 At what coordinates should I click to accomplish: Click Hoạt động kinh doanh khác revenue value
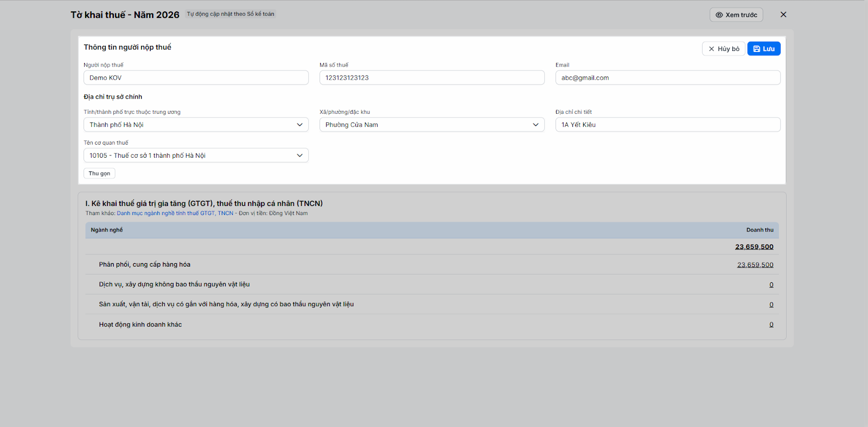(x=771, y=325)
